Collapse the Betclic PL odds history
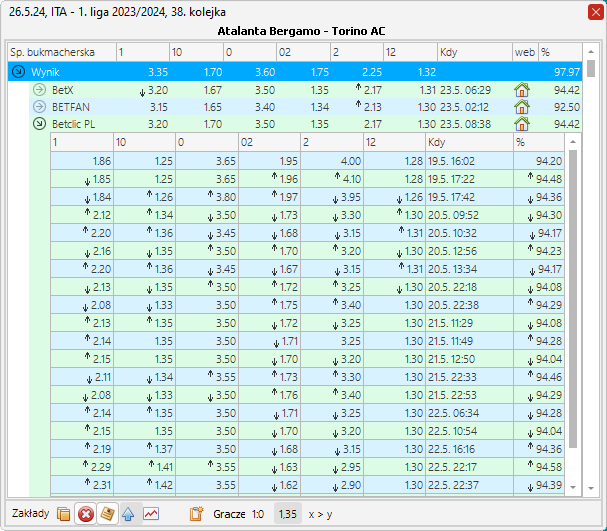This screenshot has width=607, height=531. (40, 124)
